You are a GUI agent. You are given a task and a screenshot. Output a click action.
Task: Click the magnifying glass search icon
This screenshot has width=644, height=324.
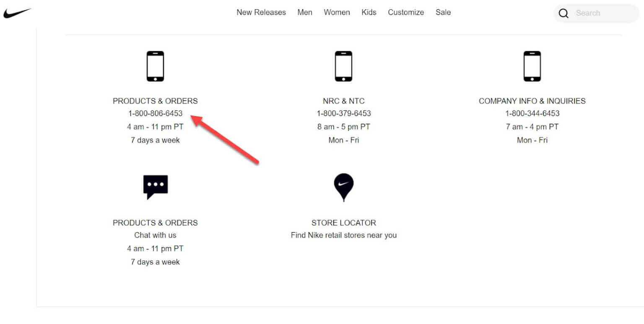tap(563, 13)
